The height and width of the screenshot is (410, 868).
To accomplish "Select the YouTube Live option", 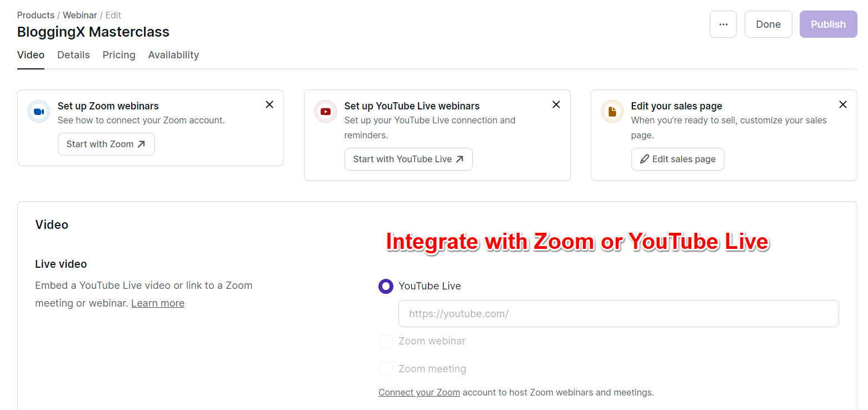I will 386,286.
